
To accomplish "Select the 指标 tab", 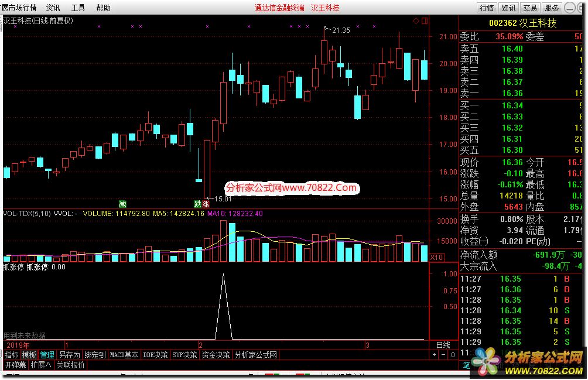I will pos(11,355).
